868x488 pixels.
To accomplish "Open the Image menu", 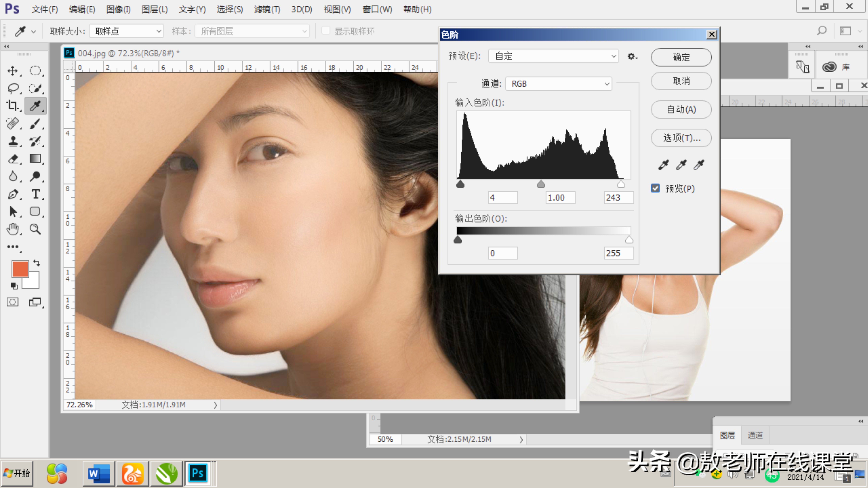I will [118, 9].
